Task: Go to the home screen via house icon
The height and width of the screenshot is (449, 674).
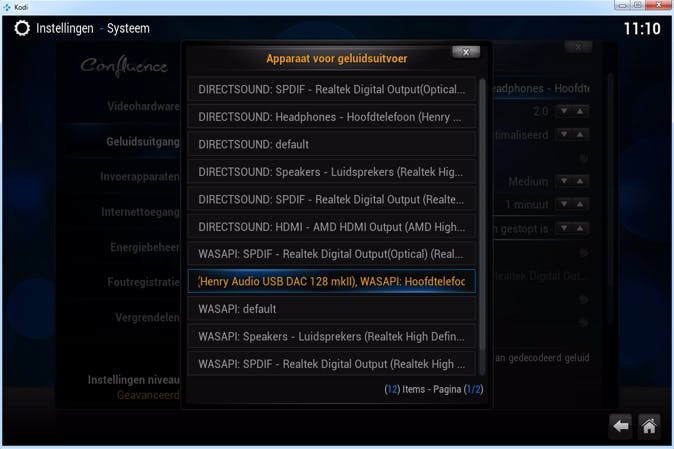Action: point(649,426)
